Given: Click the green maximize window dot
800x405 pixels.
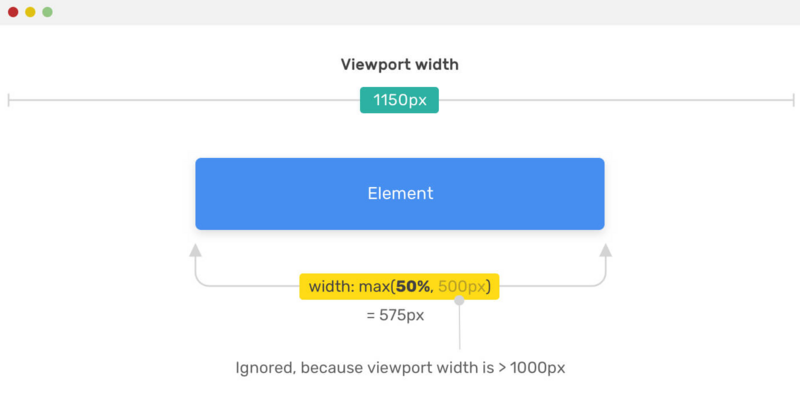Looking at the screenshot, I should pyautogui.click(x=47, y=12).
